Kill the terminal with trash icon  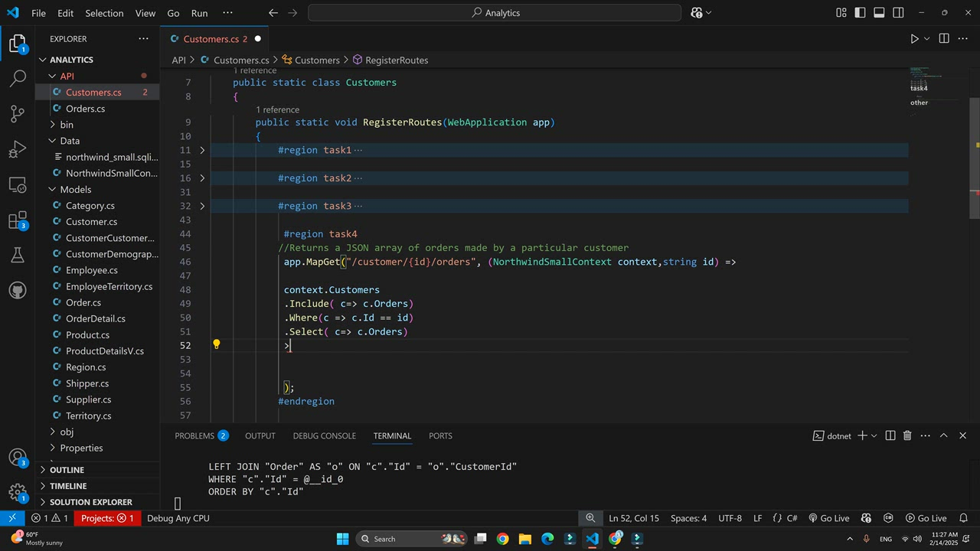coord(907,435)
